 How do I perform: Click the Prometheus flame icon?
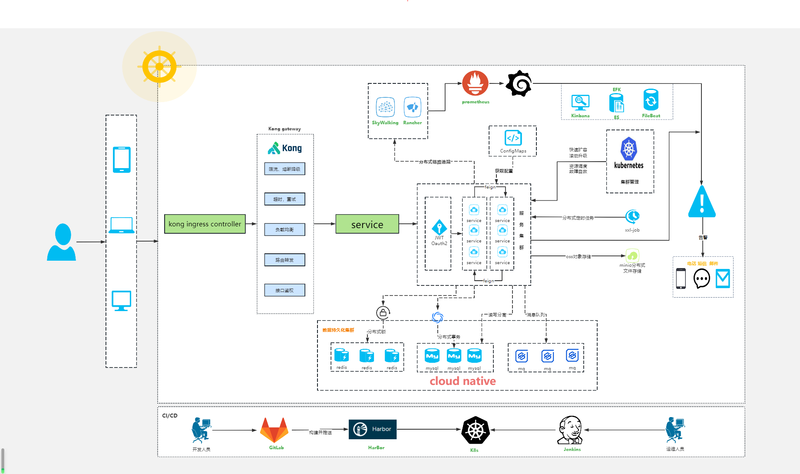pos(475,83)
